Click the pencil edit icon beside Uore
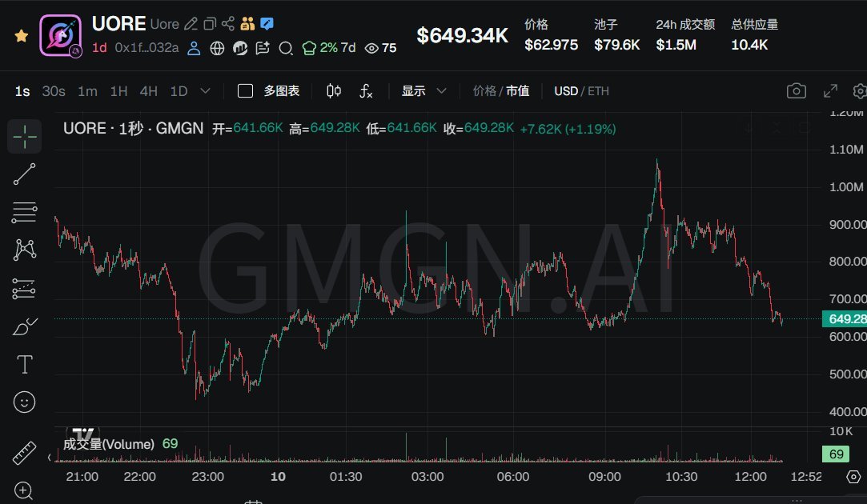Screen dimensions: 867x504 point(191,24)
